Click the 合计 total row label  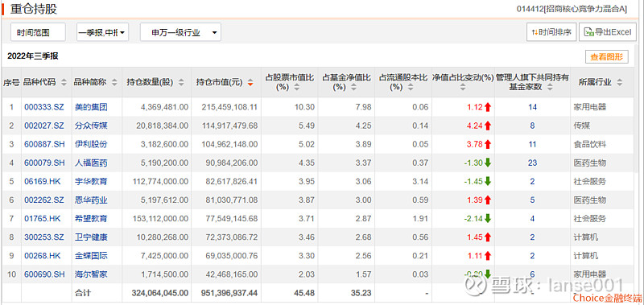82,293
